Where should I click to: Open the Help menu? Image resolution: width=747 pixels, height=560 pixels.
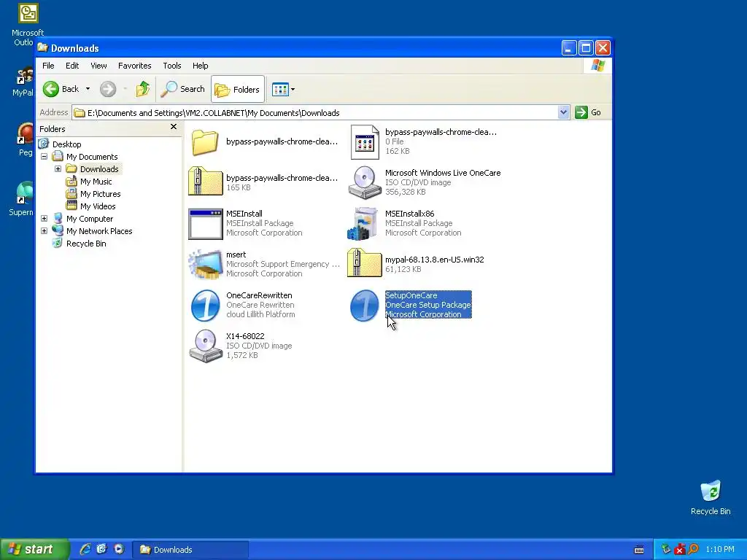coord(200,66)
